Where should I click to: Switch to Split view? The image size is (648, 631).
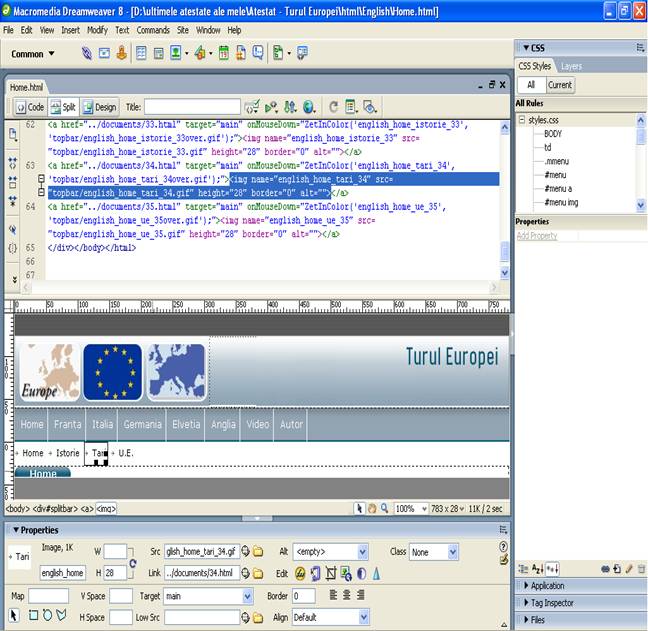(63, 107)
